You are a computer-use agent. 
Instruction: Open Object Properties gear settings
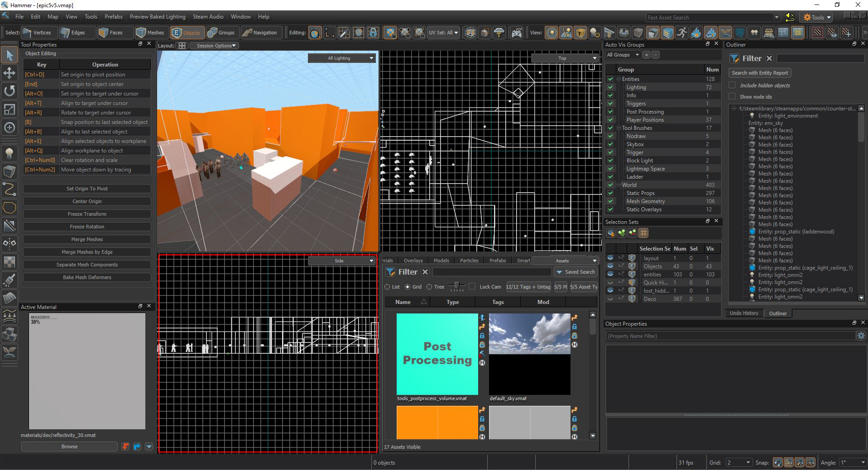coord(861,336)
